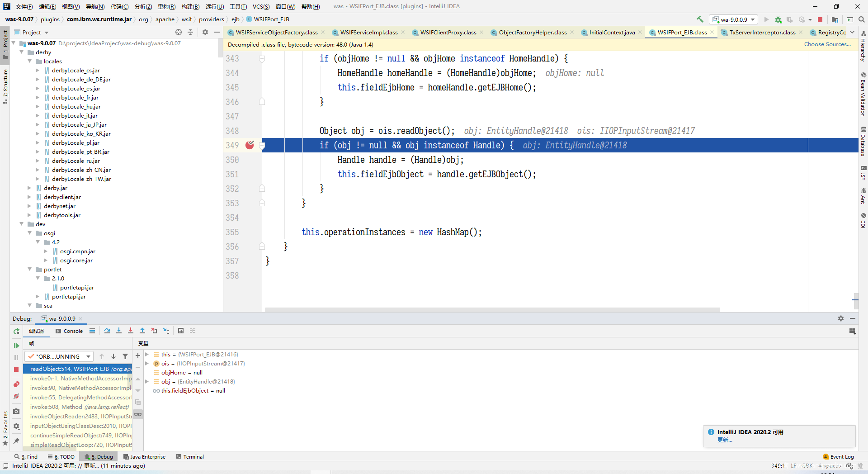
Task: Toggle Mute Breakpoints in the debug sidebar
Action: (16, 396)
